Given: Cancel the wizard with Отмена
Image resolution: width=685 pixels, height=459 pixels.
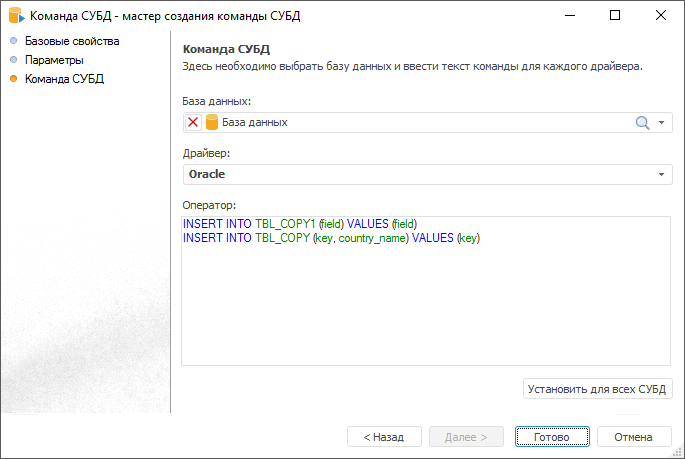Looking at the screenshot, I should click(633, 437).
